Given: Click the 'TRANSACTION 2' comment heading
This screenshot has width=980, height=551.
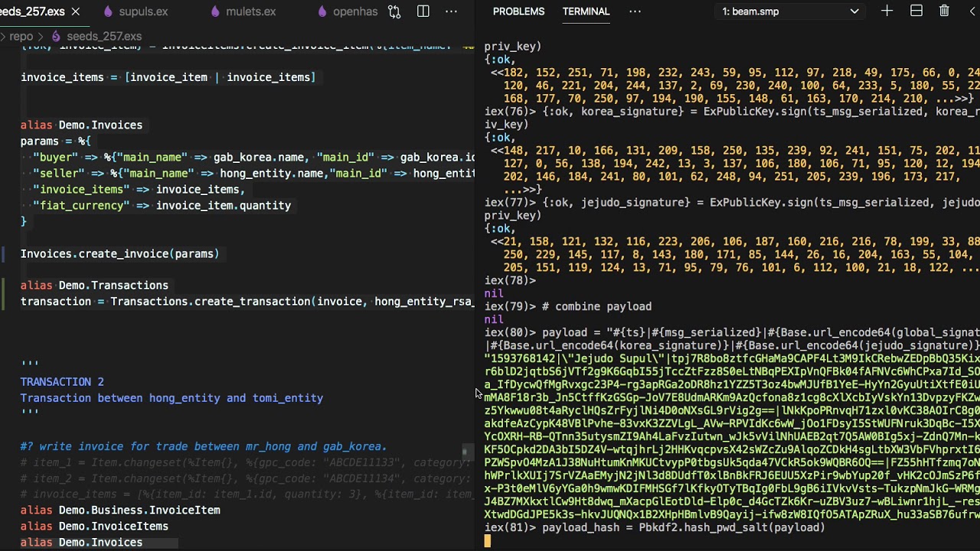Looking at the screenshot, I should point(62,381).
